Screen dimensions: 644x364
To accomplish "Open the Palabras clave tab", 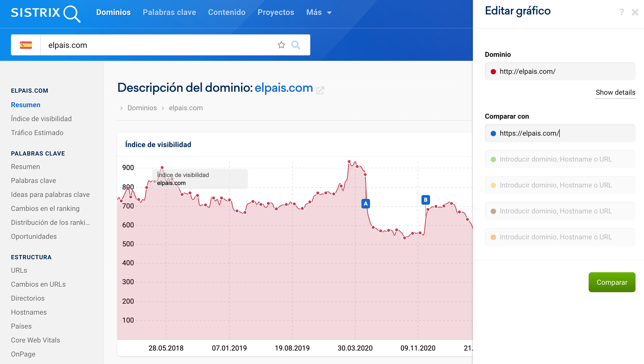I will tap(169, 12).
